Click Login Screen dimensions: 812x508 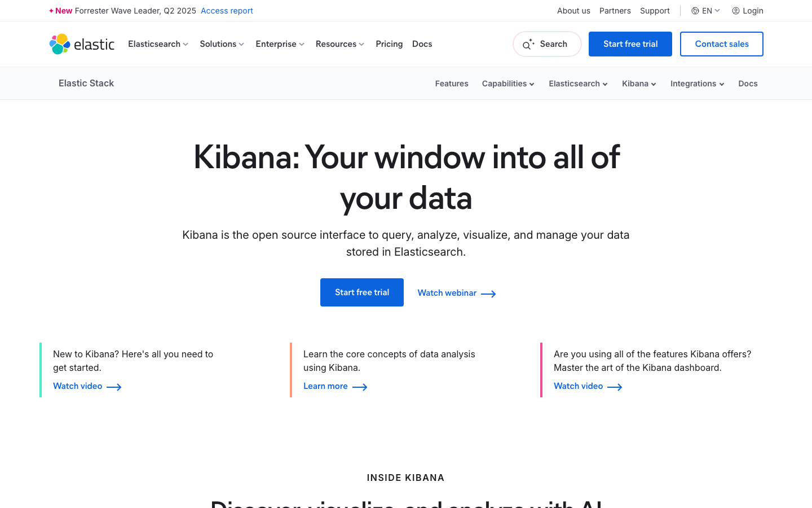point(753,11)
